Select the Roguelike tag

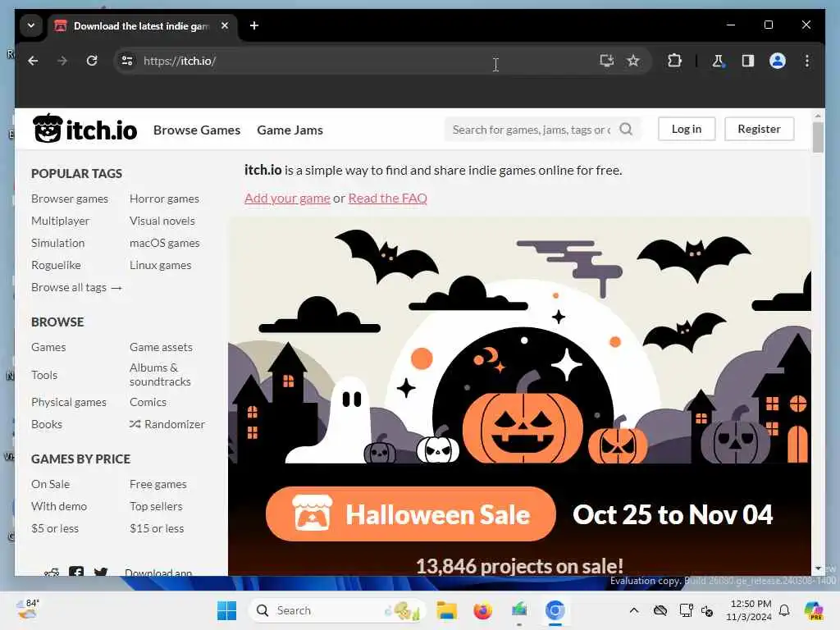pos(57,265)
